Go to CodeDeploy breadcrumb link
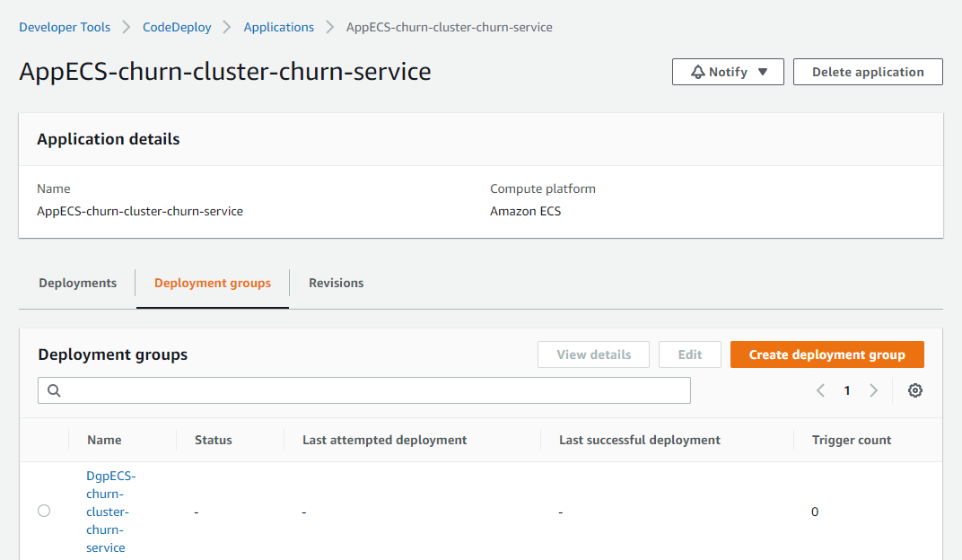 pyautogui.click(x=177, y=27)
